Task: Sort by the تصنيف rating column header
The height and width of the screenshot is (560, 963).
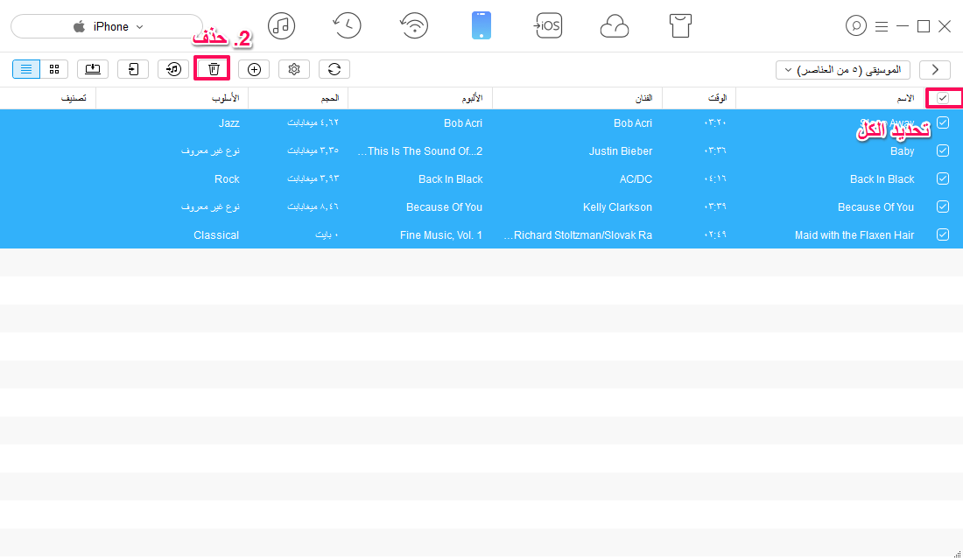Action: pyautogui.click(x=73, y=98)
